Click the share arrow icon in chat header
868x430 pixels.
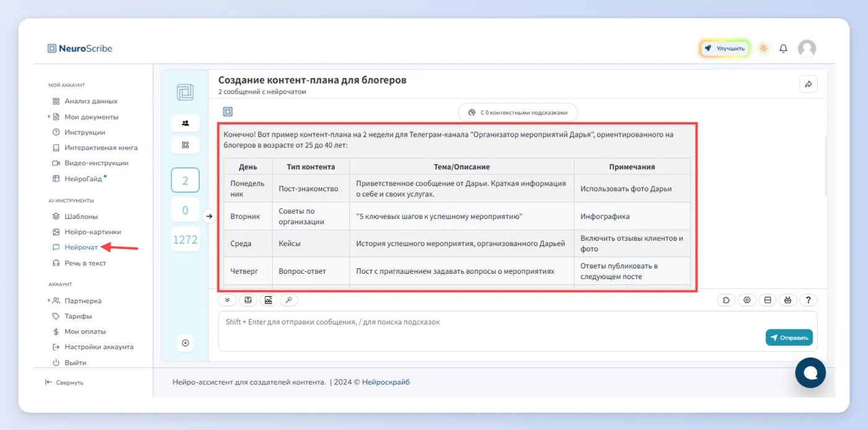[x=808, y=84]
